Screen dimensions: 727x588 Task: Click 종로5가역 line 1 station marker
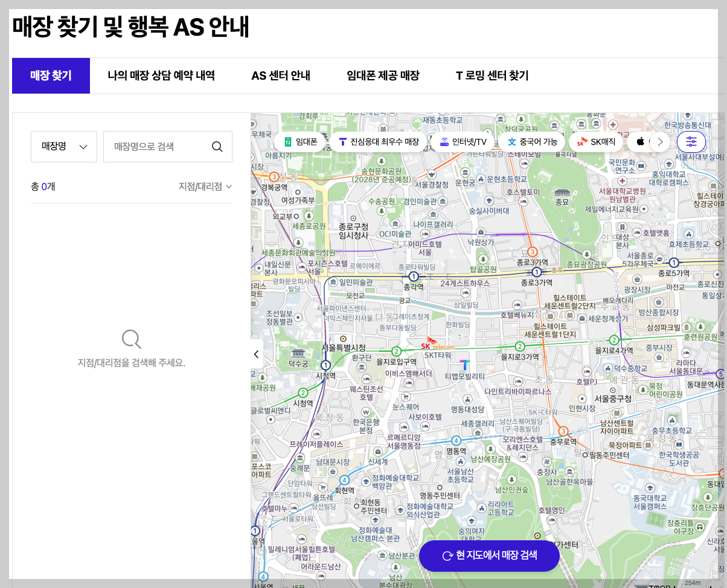pos(674,263)
